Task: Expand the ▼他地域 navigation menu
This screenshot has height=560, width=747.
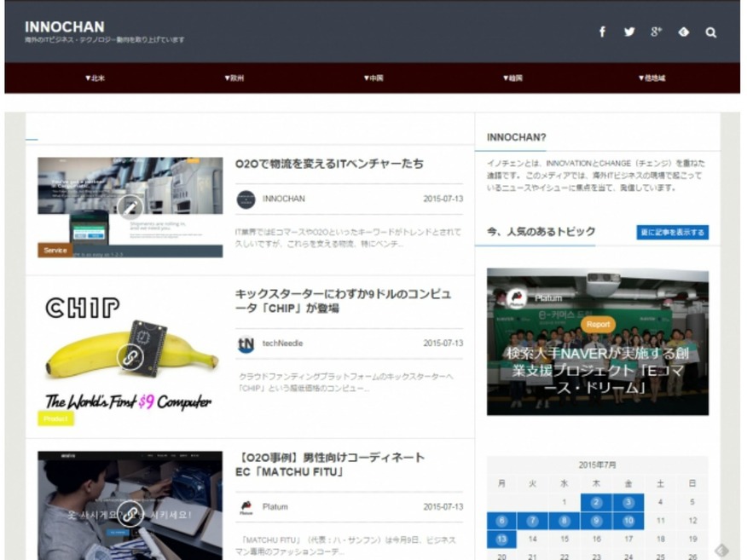Action: pyautogui.click(x=651, y=78)
